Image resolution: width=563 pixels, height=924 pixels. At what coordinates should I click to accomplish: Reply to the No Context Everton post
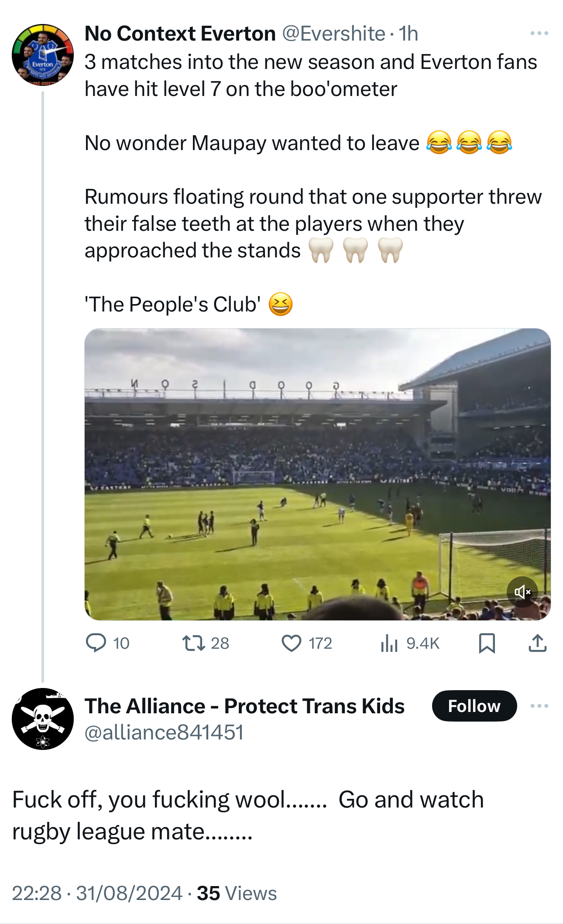coord(96,643)
